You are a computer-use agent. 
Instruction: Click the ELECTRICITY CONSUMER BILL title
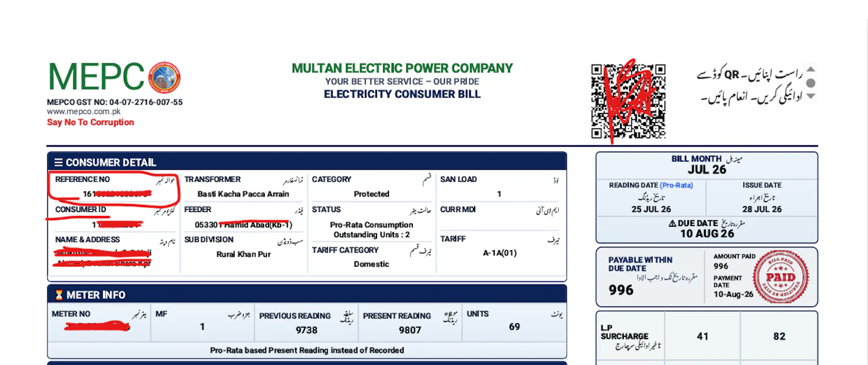pyautogui.click(x=402, y=94)
